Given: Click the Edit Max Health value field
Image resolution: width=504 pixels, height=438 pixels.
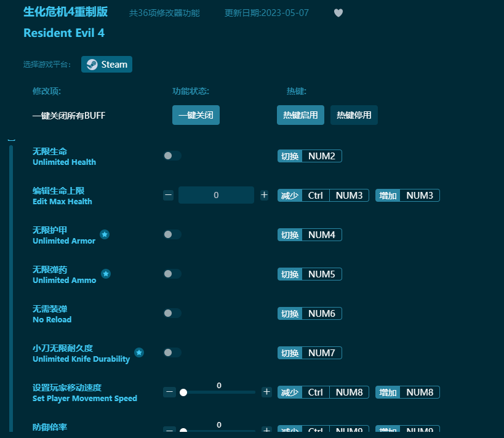Looking at the screenshot, I should click(x=216, y=195).
